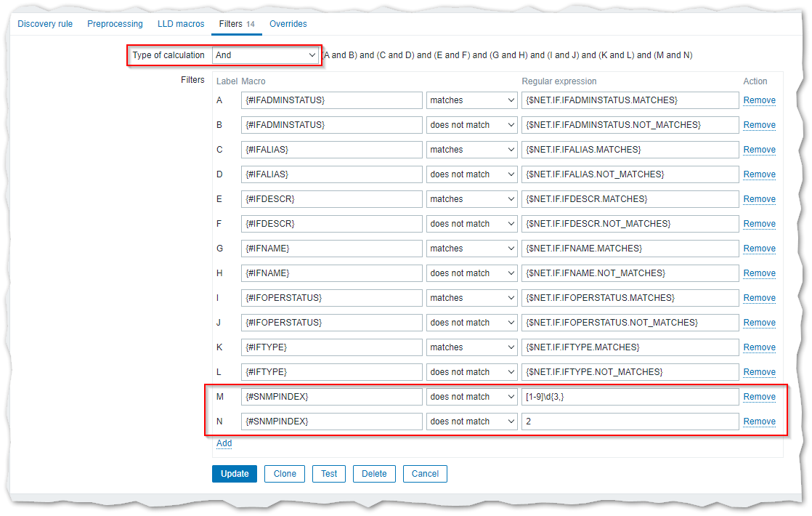This screenshot has height=516, width=812.
Task: Change operator dropdown for filter M
Action: tap(471, 397)
